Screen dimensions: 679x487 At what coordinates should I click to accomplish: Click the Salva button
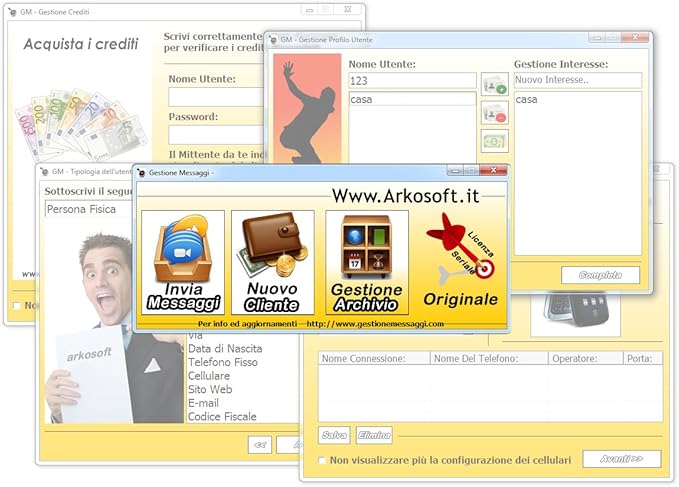[334, 435]
